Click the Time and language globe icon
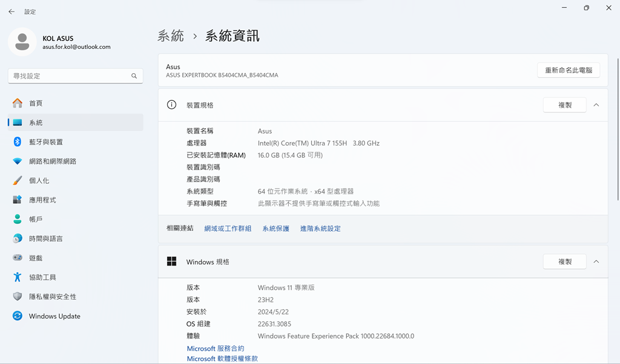This screenshot has width=620, height=364. [18, 239]
